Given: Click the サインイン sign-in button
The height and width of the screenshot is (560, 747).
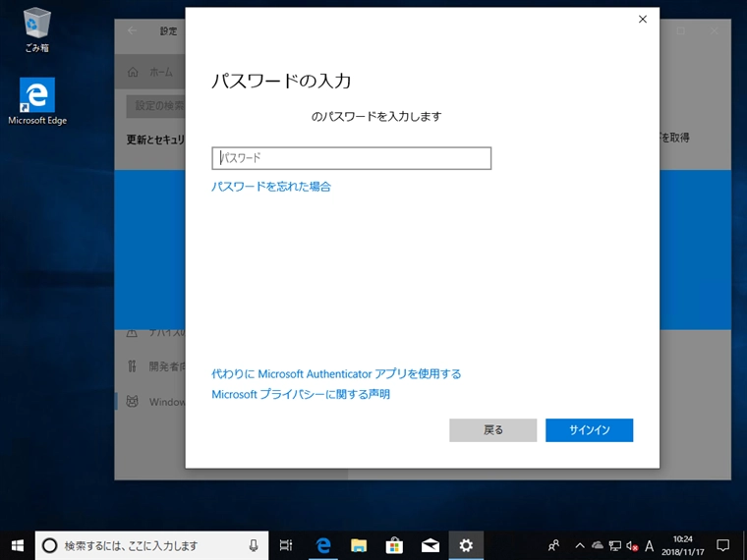Looking at the screenshot, I should [x=590, y=430].
